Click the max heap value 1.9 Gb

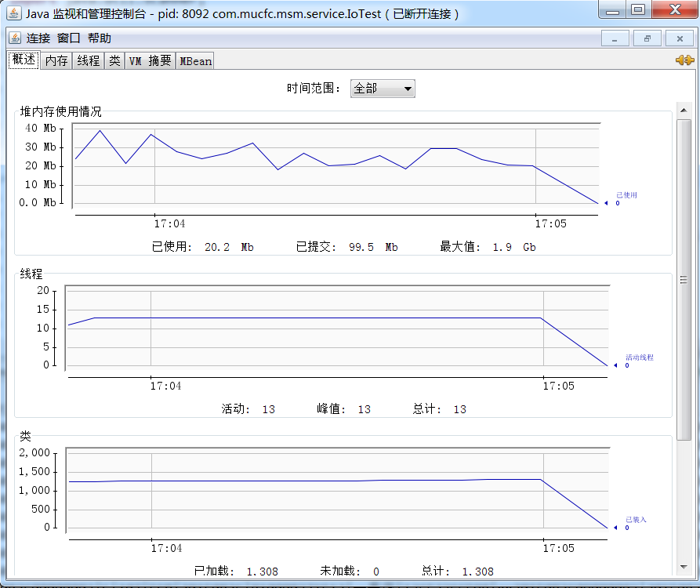click(x=514, y=247)
